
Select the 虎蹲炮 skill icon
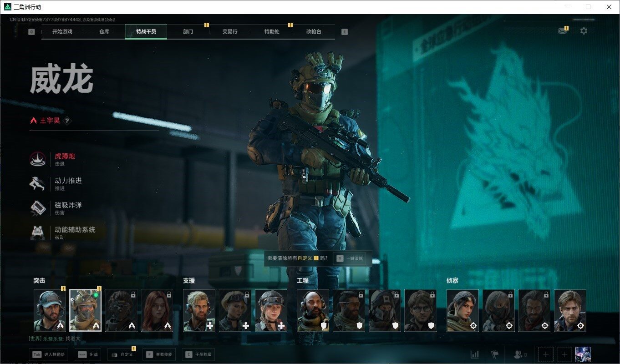pyautogui.click(x=37, y=159)
